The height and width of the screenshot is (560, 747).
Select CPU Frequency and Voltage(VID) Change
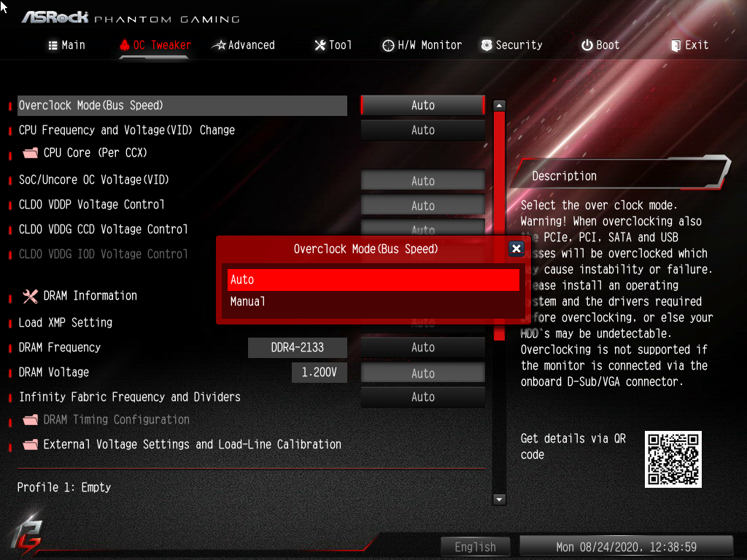(127, 130)
